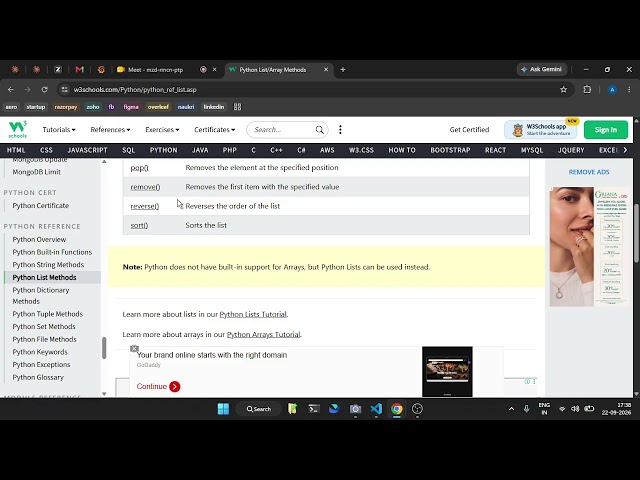Expand the Tutorials dropdown
640x480 pixels.
59,130
